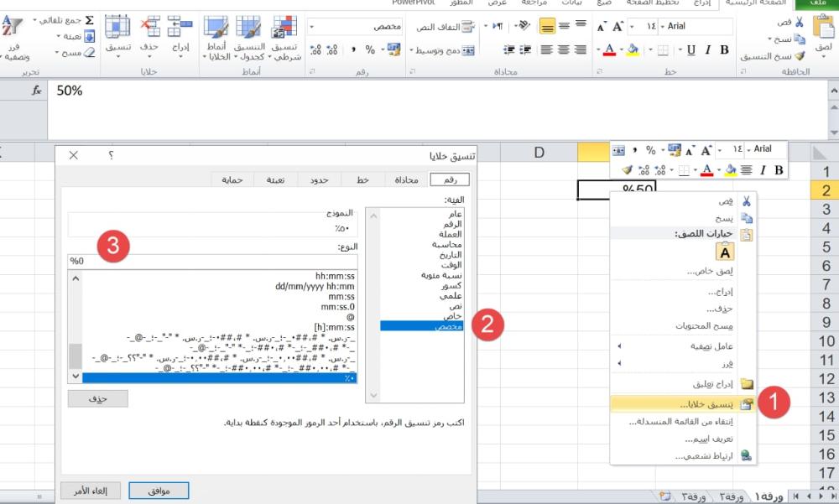This screenshot has width=839, height=504.
Task: Switch to the Font (خط) tab in the dialog
Action: pos(362,179)
